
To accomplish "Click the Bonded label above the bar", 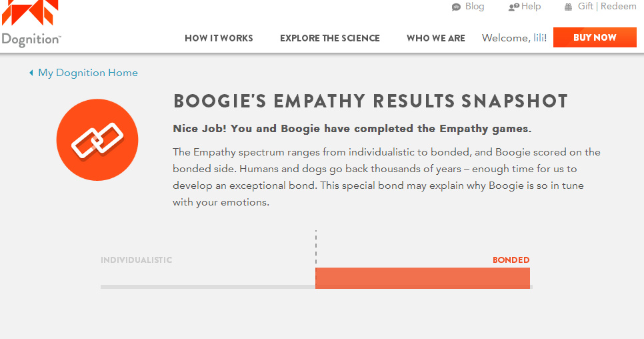I will [x=511, y=260].
